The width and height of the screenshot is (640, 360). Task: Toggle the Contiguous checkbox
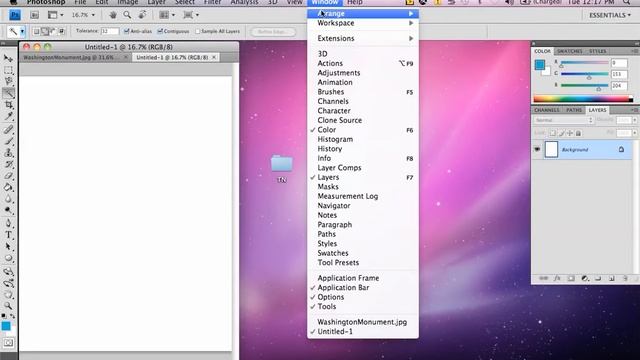[160, 31]
